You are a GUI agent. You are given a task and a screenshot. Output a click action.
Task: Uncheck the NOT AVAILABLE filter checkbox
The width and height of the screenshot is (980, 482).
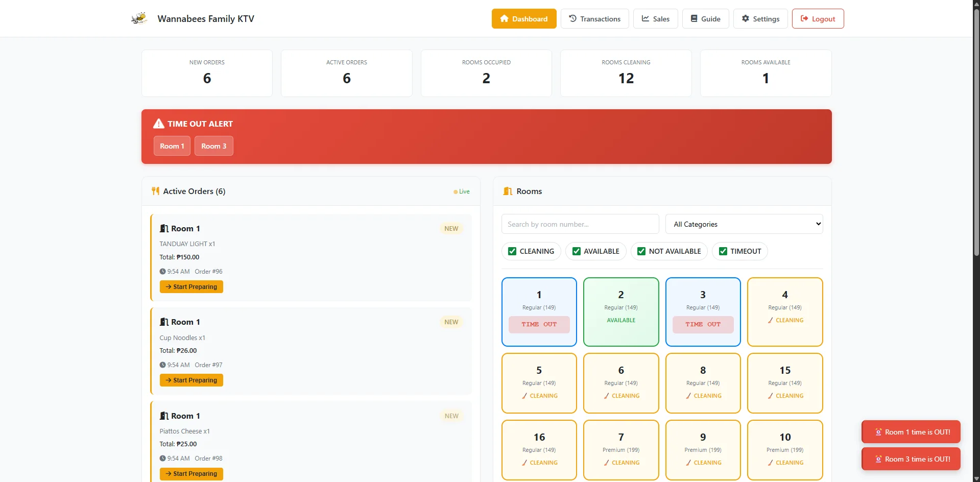click(641, 251)
